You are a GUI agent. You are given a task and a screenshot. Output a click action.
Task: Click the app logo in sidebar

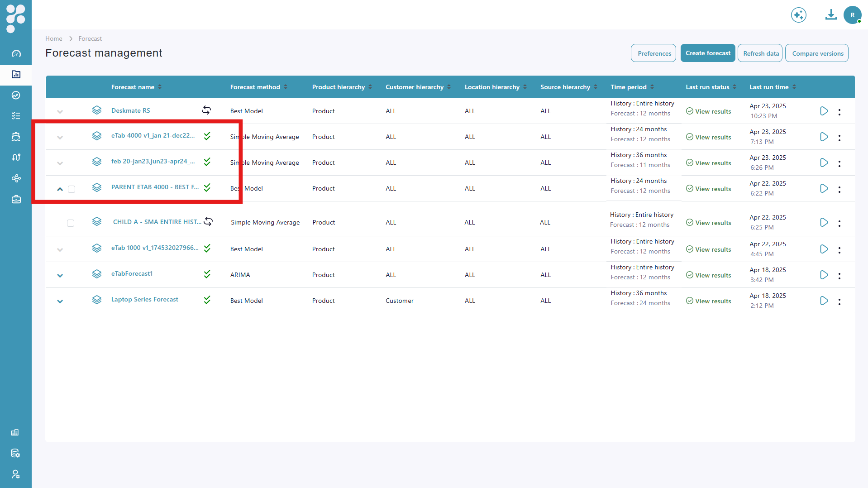[16, 18]
